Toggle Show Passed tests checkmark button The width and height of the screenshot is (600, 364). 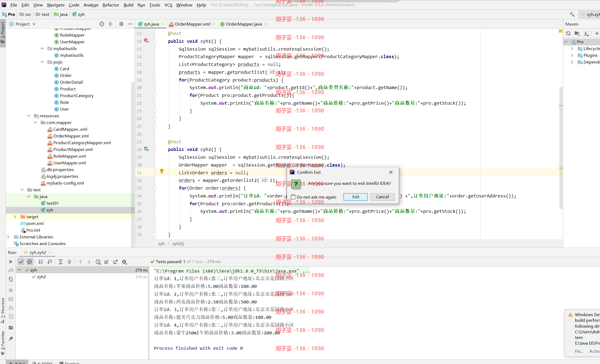pyautogui.click(x=21, y=261)
